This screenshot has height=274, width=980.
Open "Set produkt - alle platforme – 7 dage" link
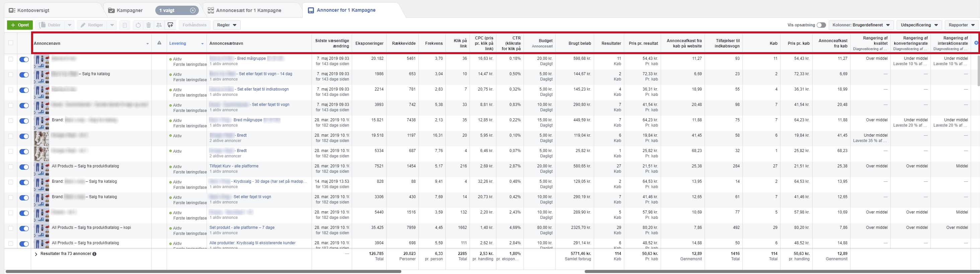242,228
